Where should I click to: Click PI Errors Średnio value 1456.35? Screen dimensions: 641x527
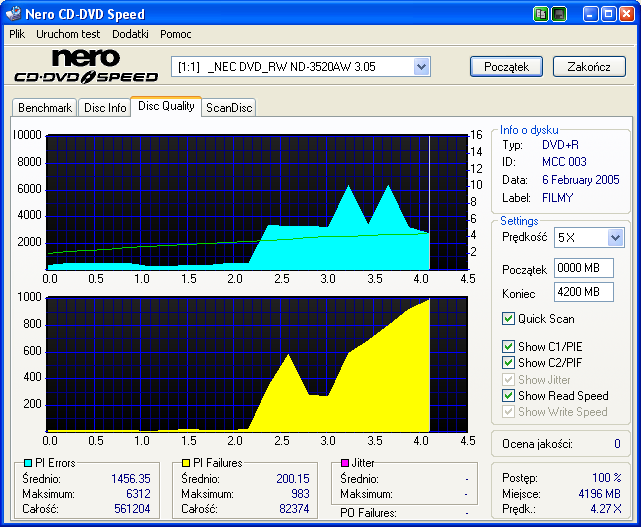coord(131,478)
